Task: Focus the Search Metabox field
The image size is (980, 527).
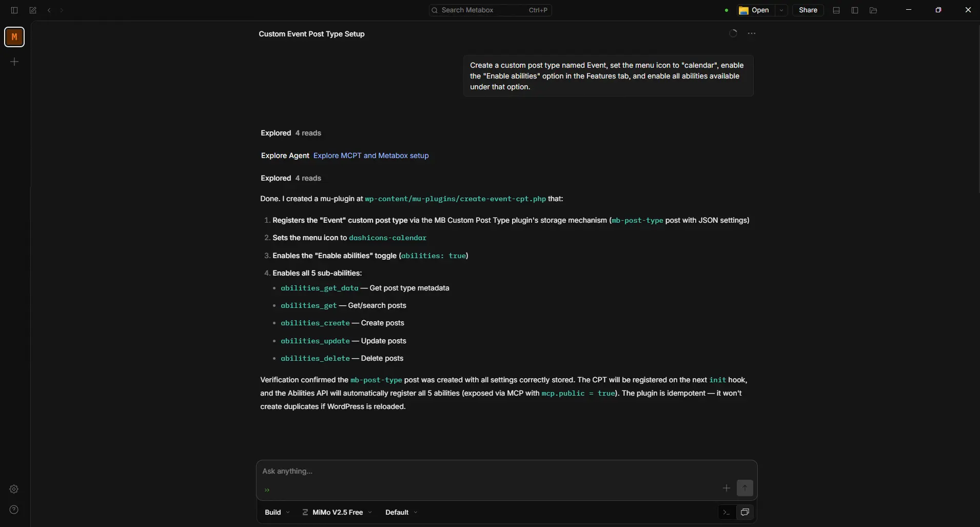Action: [491, 10]
